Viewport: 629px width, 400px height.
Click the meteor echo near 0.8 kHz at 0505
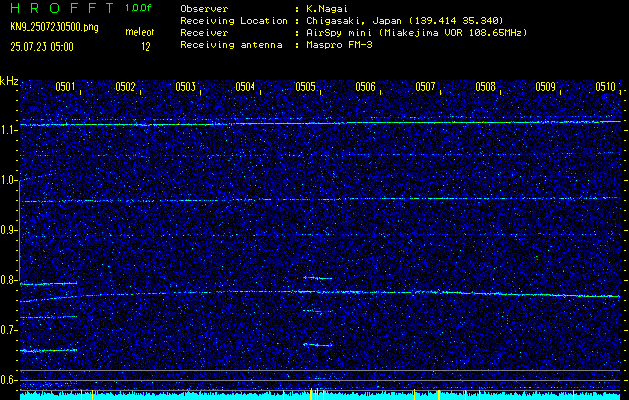click(318, 278)
